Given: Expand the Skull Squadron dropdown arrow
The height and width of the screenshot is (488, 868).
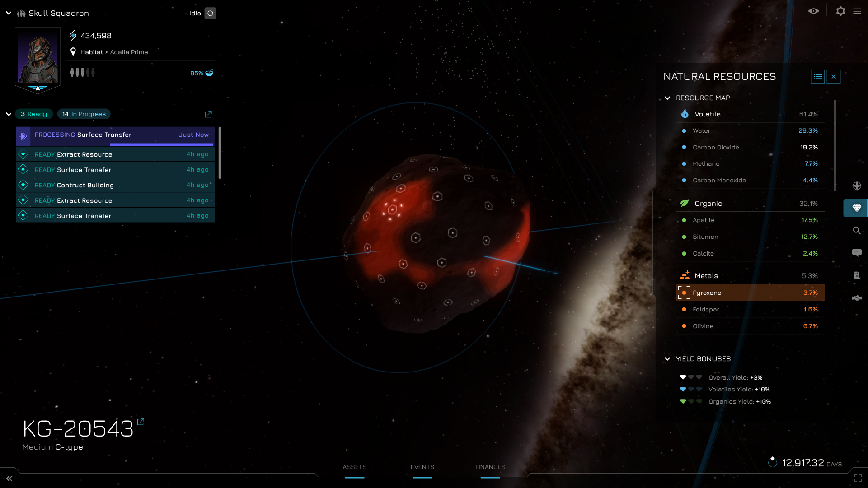Looking at the screenshot, I should [9, 13].
